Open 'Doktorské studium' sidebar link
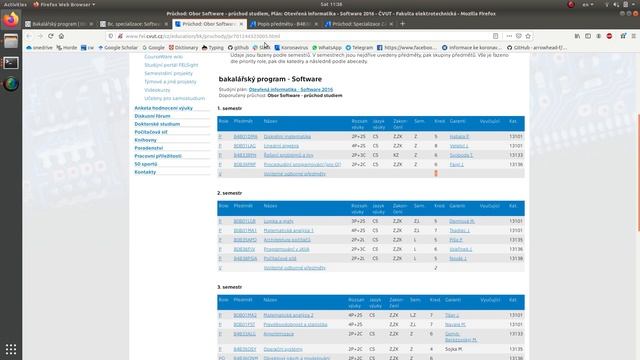Viewport: 640px width, 360px height. click(x=157, y=124)
